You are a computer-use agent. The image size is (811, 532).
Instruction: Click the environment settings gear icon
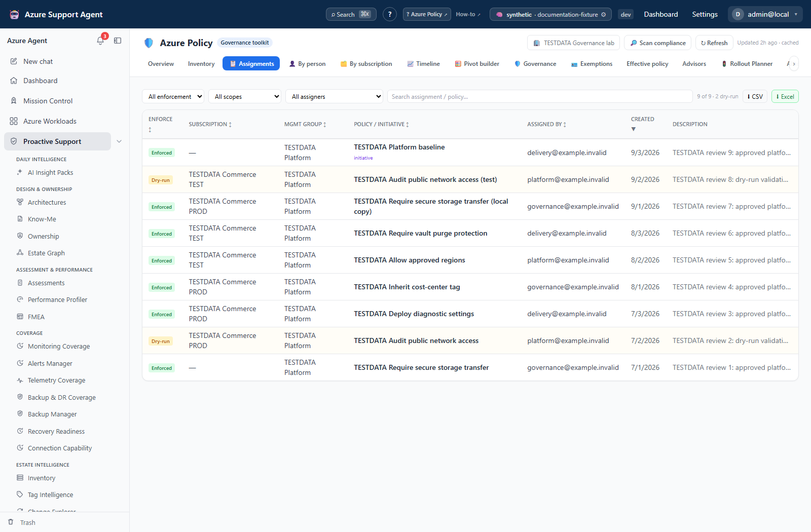[x=603, y=15]
